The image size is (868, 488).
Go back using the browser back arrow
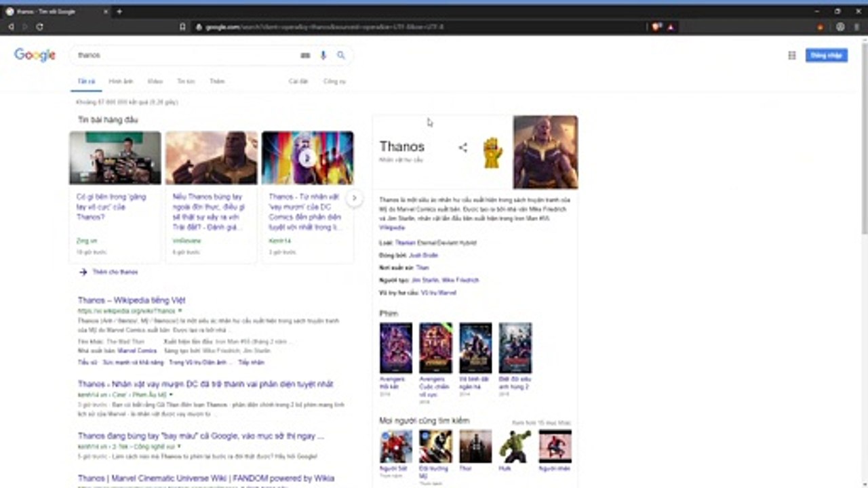[11, 27]
